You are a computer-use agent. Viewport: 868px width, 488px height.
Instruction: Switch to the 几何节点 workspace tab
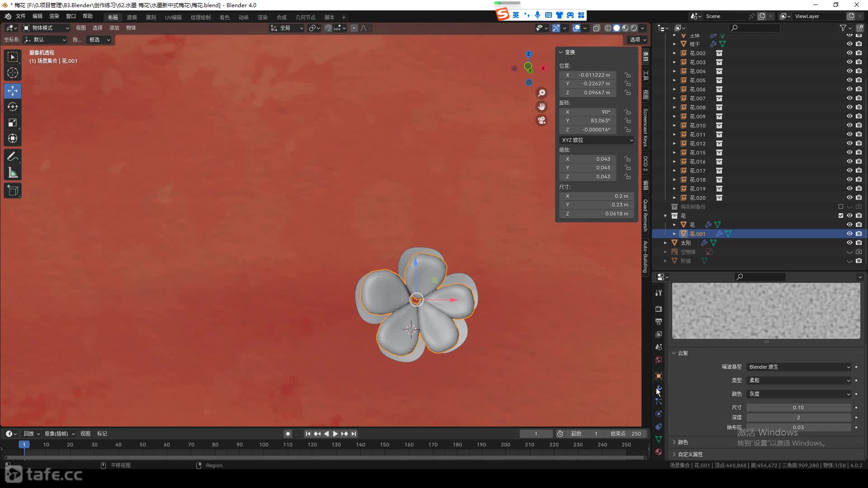coord(306,17)
